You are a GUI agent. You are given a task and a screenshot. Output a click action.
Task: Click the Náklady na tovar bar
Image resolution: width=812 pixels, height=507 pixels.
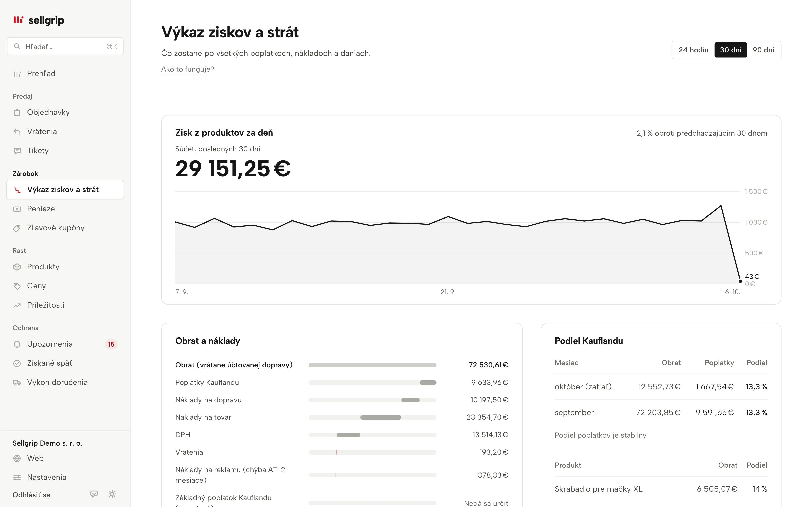380,417
